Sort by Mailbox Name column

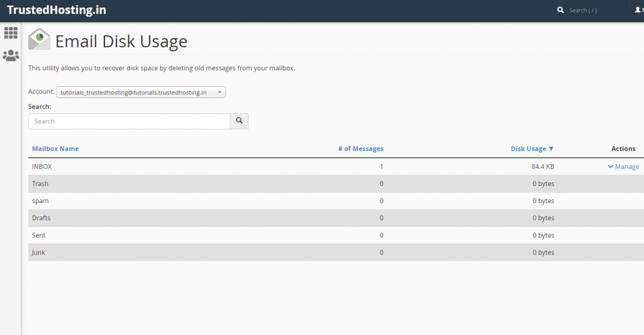coord(55,148)
